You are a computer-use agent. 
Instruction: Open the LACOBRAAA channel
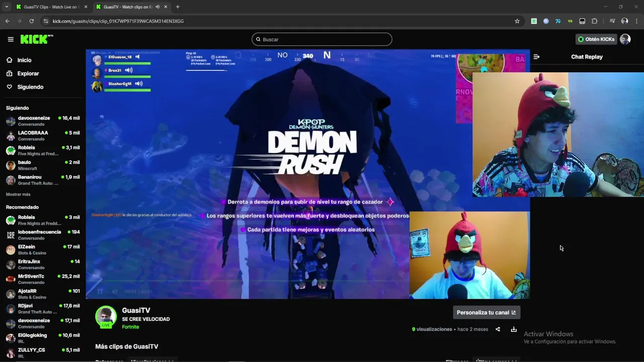(x=43, y=136)
